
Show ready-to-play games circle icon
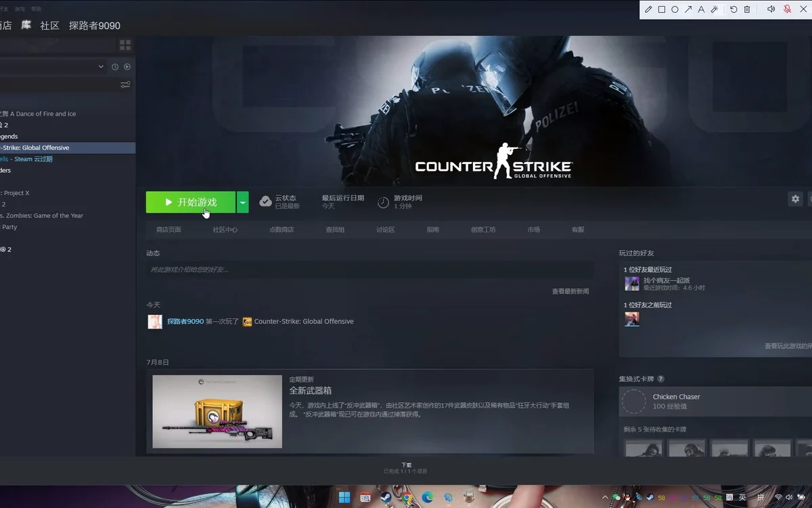click(127, 66)
